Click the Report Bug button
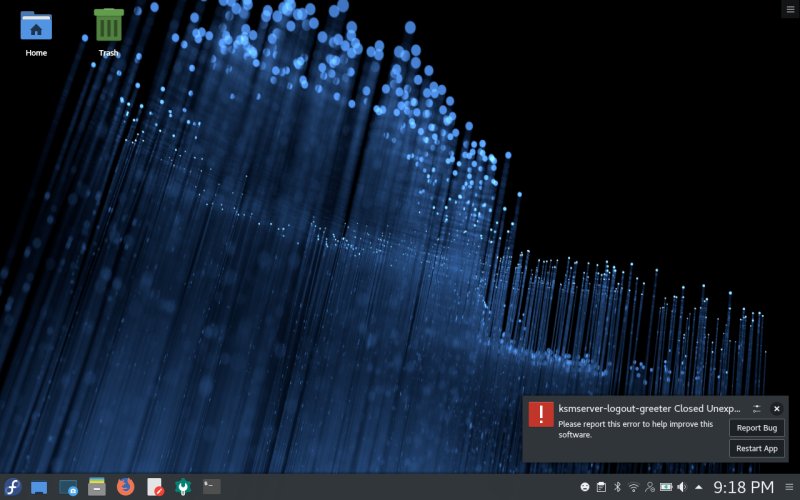Screen dimensions: 800x500 (x=756, y=428)
